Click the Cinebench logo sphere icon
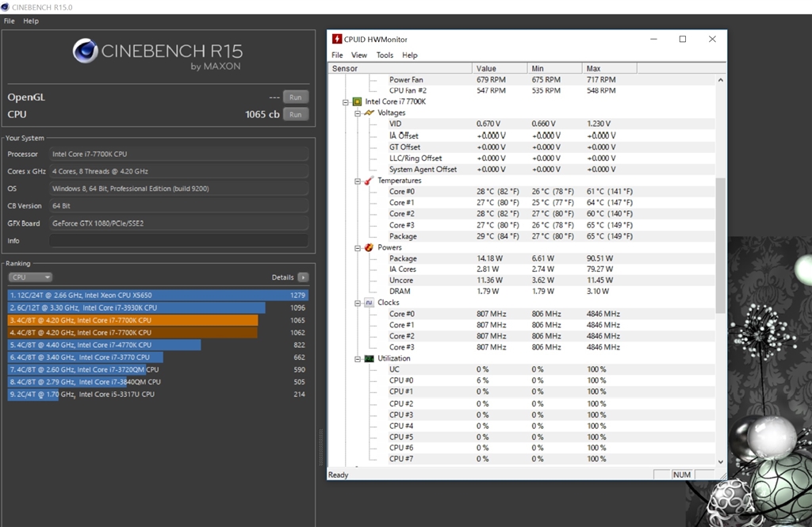This screenshot has height=527, width=812. tap(85, 51)
